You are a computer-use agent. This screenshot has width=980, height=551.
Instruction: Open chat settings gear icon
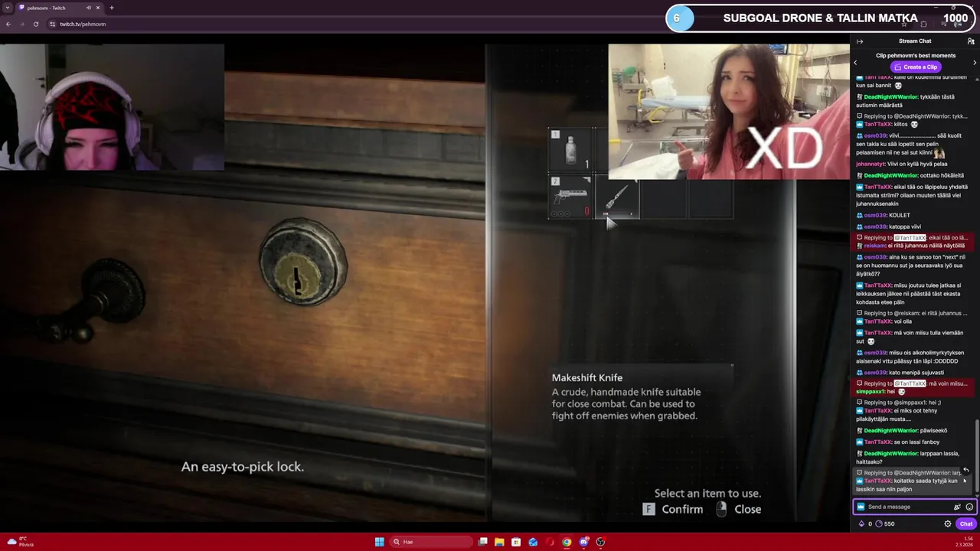[x=948, y=523]
